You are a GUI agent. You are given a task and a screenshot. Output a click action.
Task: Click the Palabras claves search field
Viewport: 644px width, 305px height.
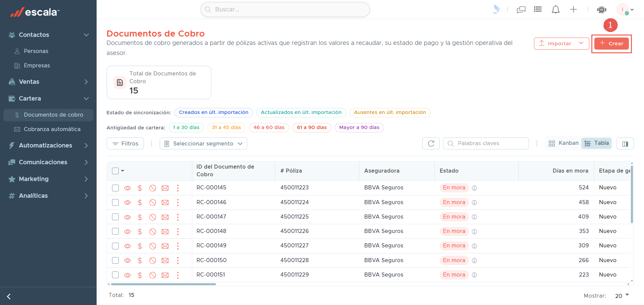click(486, 143)
